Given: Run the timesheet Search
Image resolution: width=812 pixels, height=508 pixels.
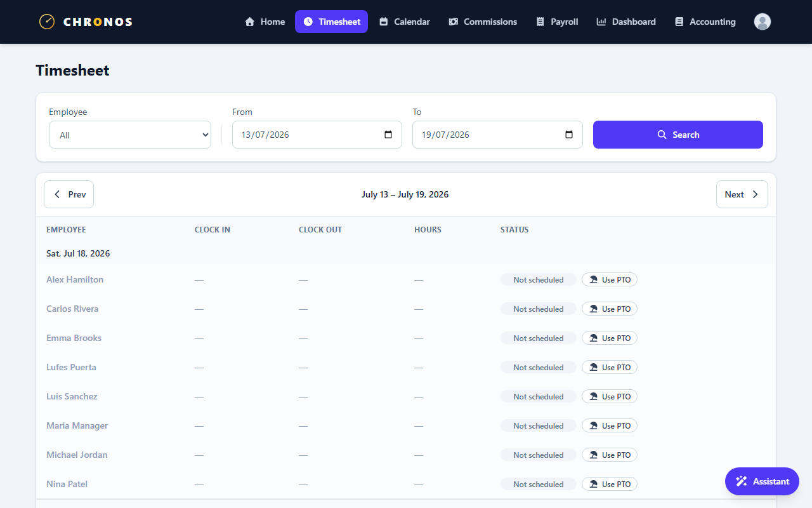Looking at the screenshot, I should (x=678, y=135).
